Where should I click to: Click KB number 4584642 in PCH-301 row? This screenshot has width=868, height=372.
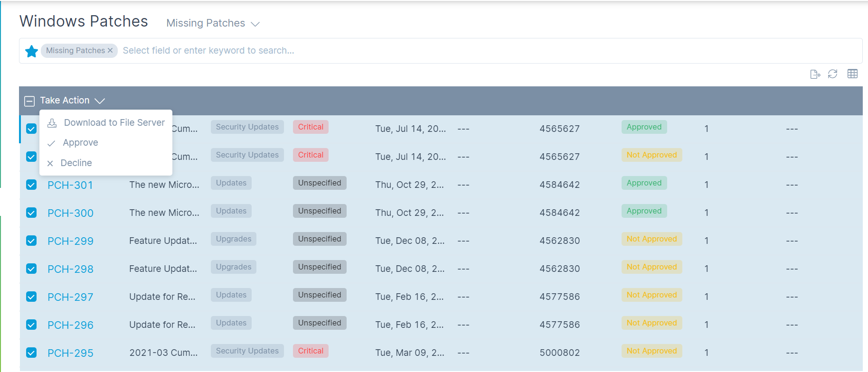[x=559, y=185]
